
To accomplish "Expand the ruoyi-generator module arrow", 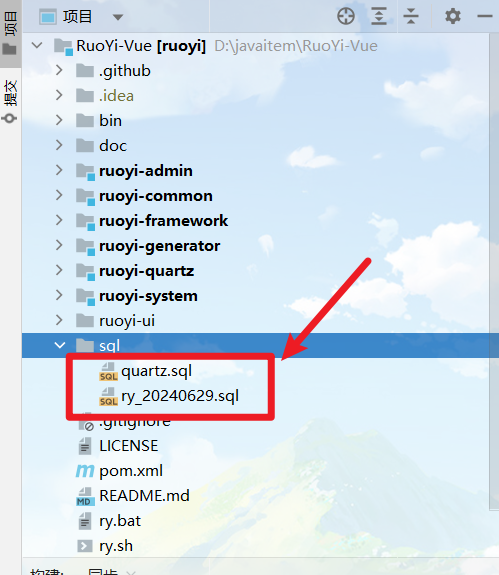I will tap(59, 245).
